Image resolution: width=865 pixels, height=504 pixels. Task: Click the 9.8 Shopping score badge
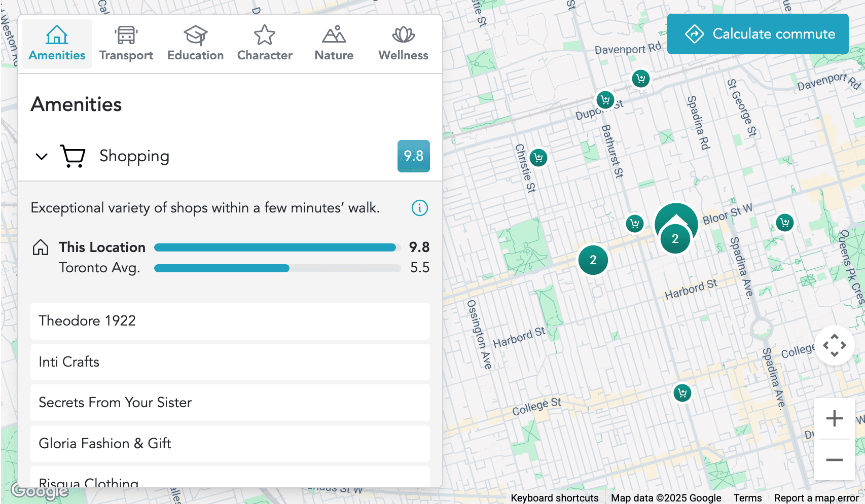tap(413, 156)
